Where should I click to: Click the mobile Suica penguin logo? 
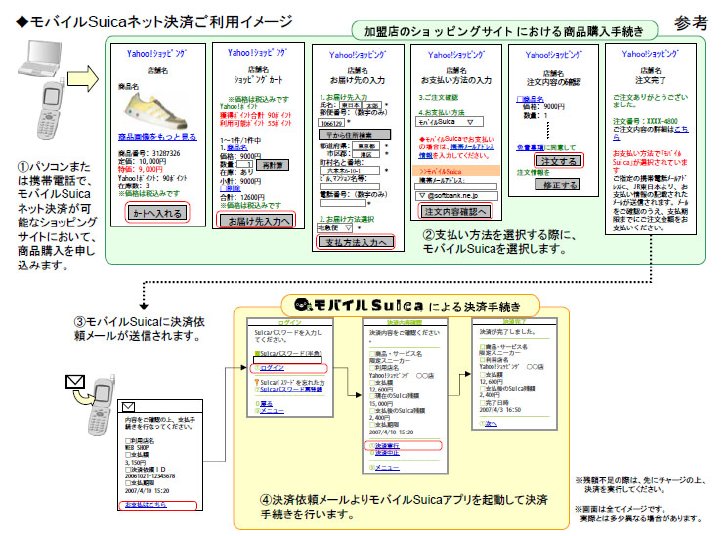[304, 305]
